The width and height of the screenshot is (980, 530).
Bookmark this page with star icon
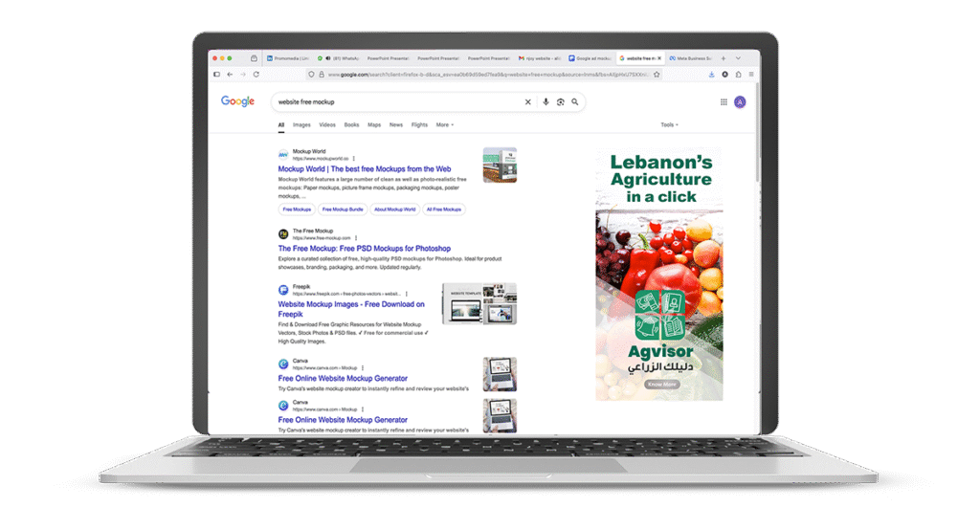click(x=657, y=75)
